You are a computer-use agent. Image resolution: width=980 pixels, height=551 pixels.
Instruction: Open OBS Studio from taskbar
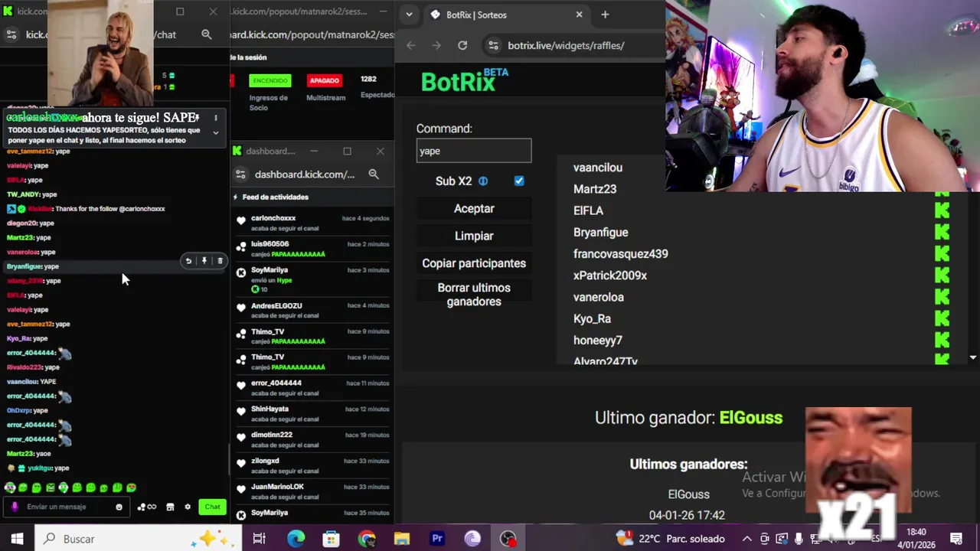508,539
